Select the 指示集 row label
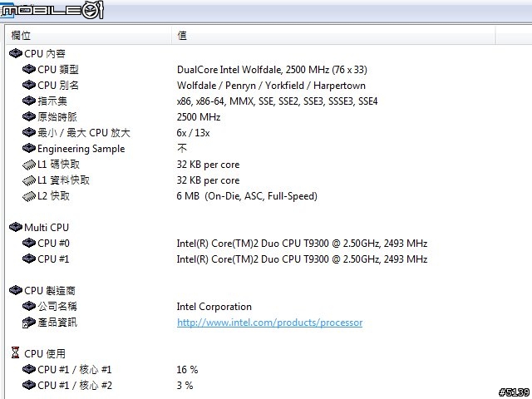The width and height of the screenshot is (532, 399). 52,101
